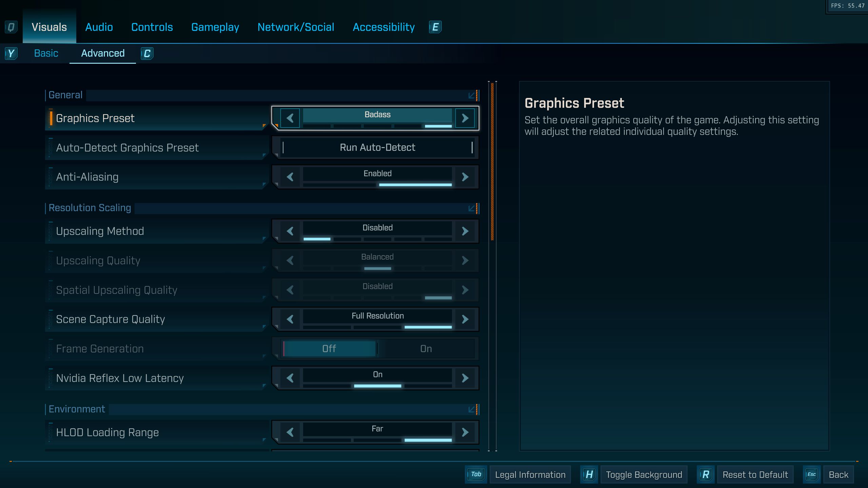The height and width of the screenshot is (488, 868).
Task: Click the E key next-tab icon
Action: pos(435,27)
